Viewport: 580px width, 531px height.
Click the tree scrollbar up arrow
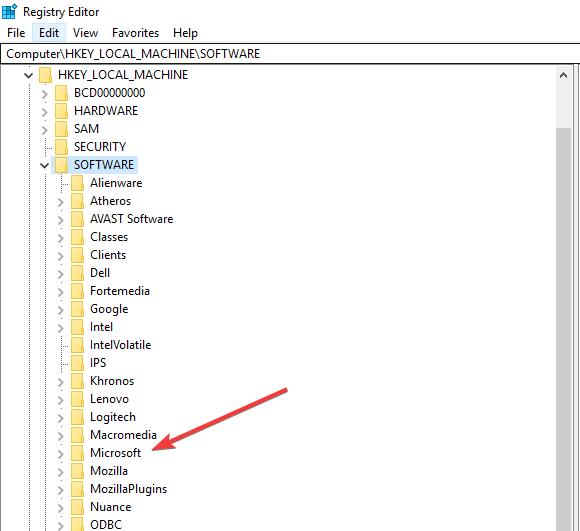pyautogui.click(x=563, y=76)
